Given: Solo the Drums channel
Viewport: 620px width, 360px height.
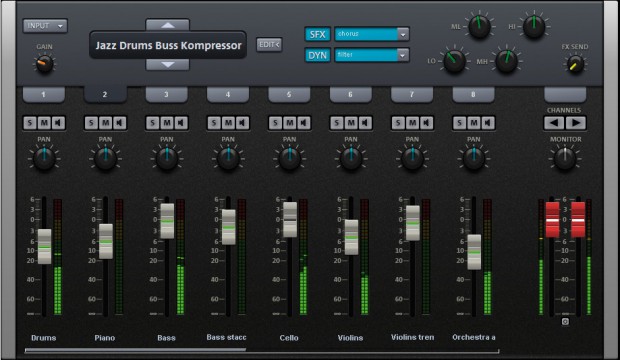Looking at the screenshot, I should click(x=30, y=123).
